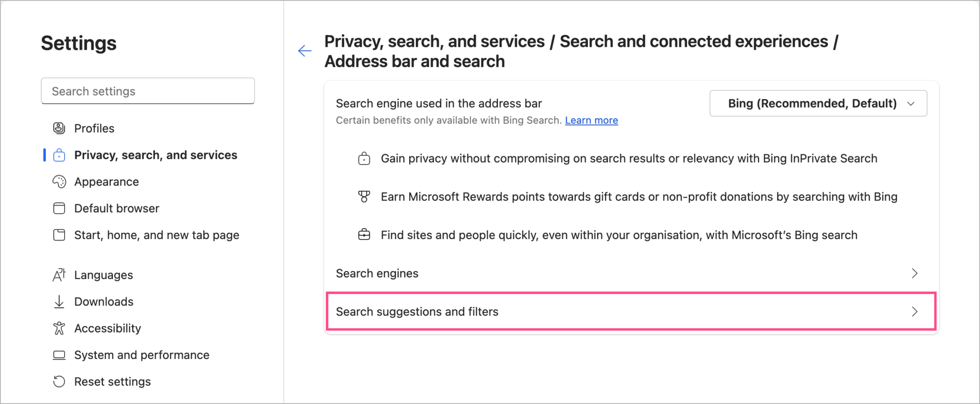Click the System and performance monitor icon
Viewport: 980px width, 404px height.
point(59,355)
